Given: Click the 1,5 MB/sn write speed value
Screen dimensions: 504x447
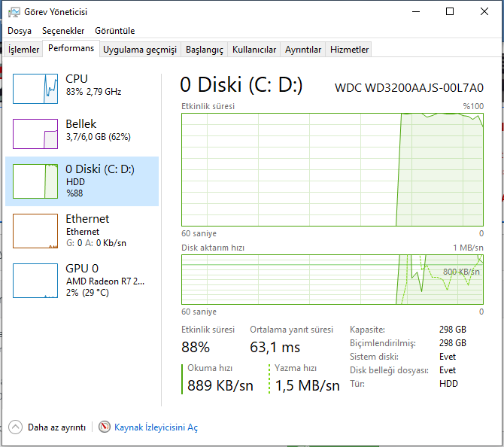Looking at the screenshot, I should [x=307, y=385].
